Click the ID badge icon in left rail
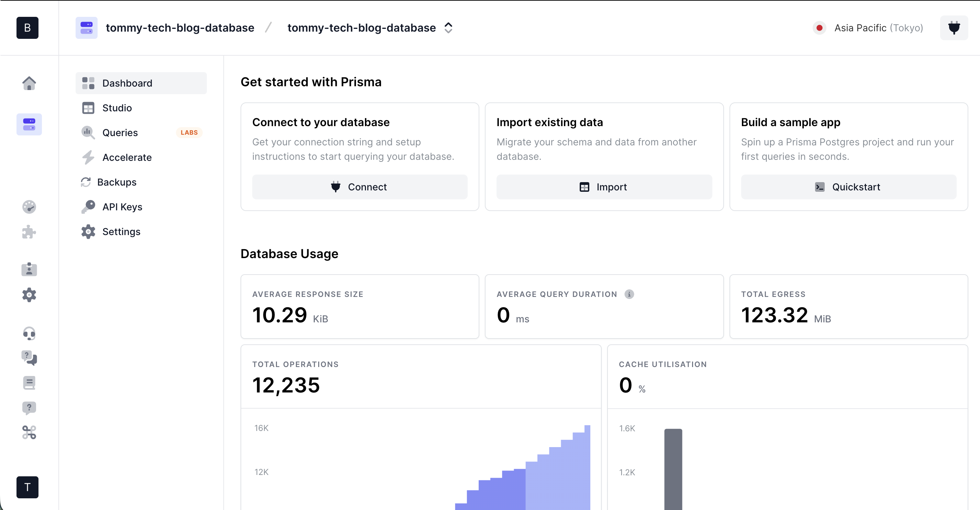 click(29, 269)
